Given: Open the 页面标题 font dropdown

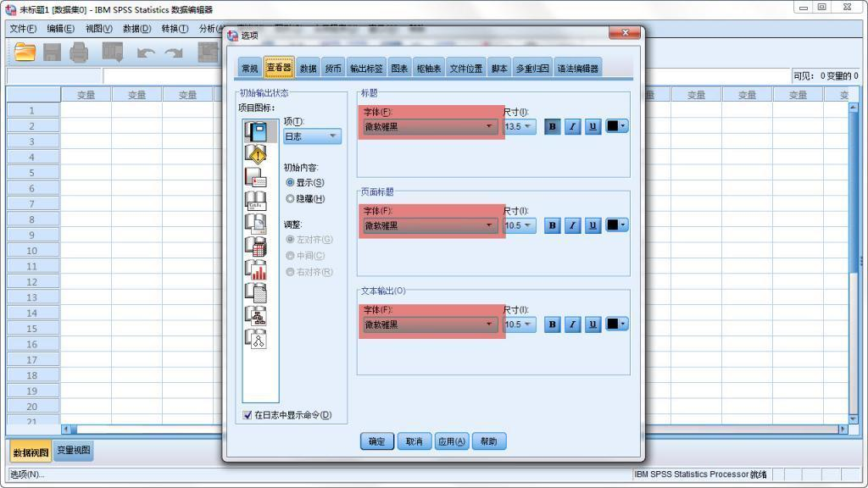Looking at the screenshot, I should [x=430, y=225].
